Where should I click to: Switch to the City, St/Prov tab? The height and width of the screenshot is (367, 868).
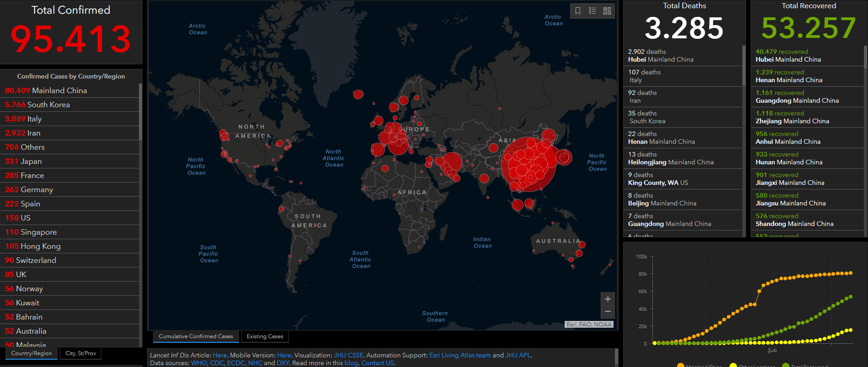[x=80, y=353]
